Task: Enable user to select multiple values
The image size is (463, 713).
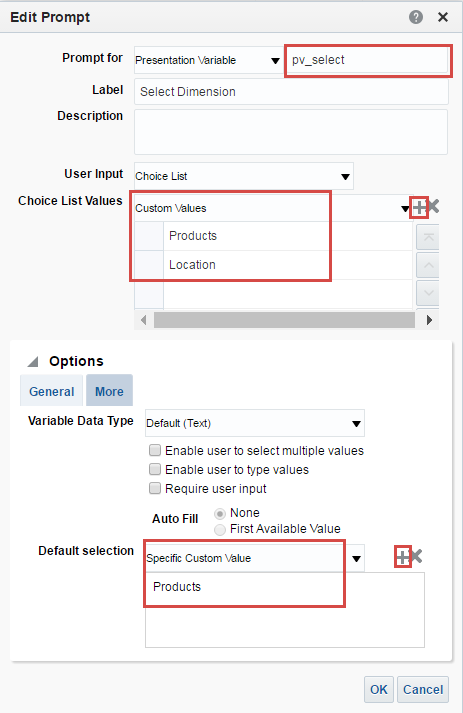Action: (x=155, y=450)
